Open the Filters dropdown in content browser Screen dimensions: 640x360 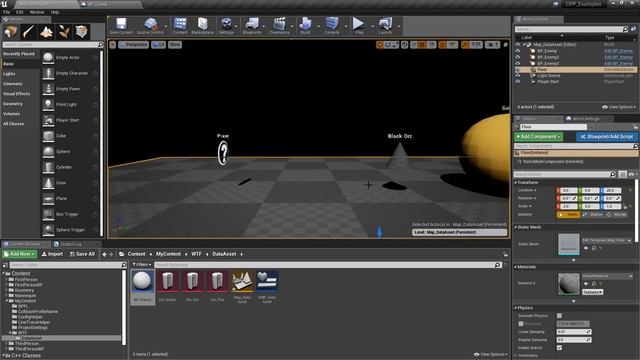(x=142, y=265)
